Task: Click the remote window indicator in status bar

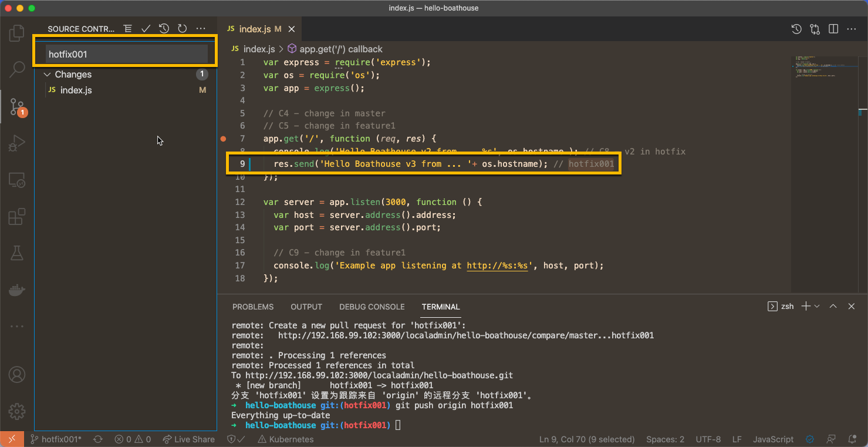Action: tap(12, 439)
